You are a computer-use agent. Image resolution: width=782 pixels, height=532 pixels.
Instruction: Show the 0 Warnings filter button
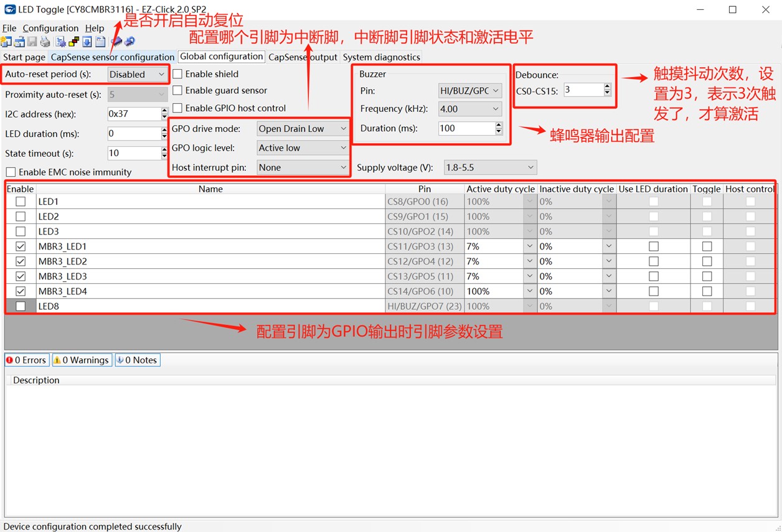click(x=82, y=360)
